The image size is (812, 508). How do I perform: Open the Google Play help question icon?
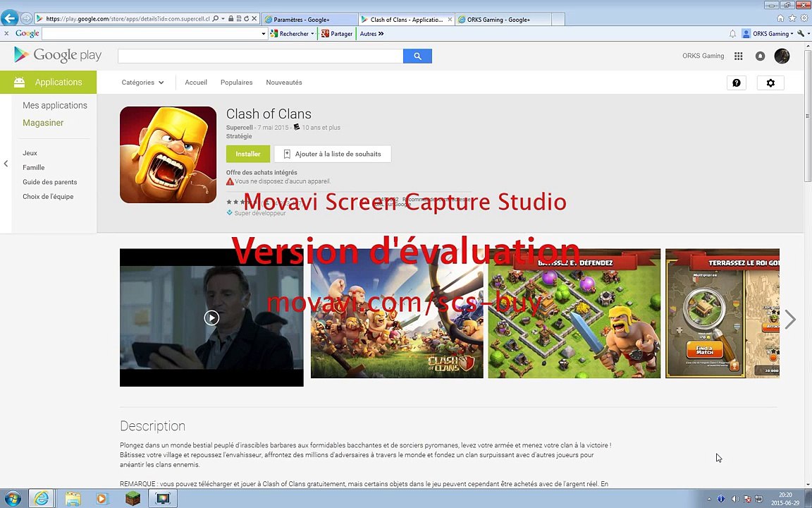[x=737, y=83]
